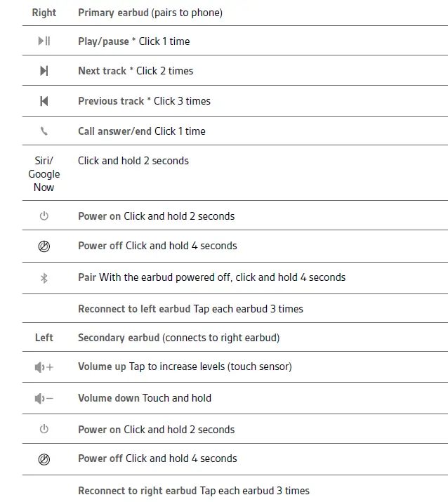Click the "Reconnect to left earbud" text

134,309
